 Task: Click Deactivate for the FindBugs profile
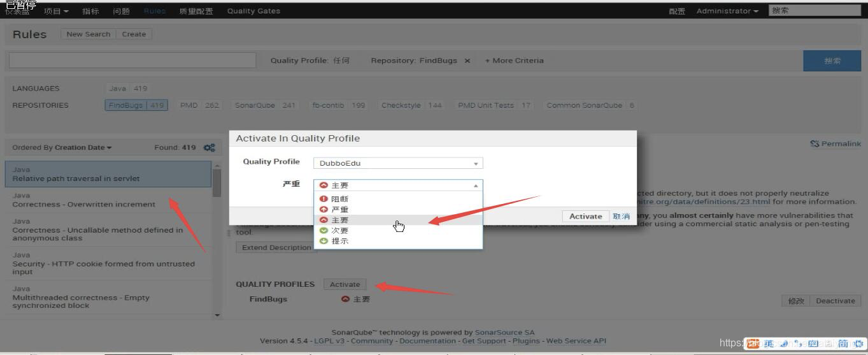835,301
